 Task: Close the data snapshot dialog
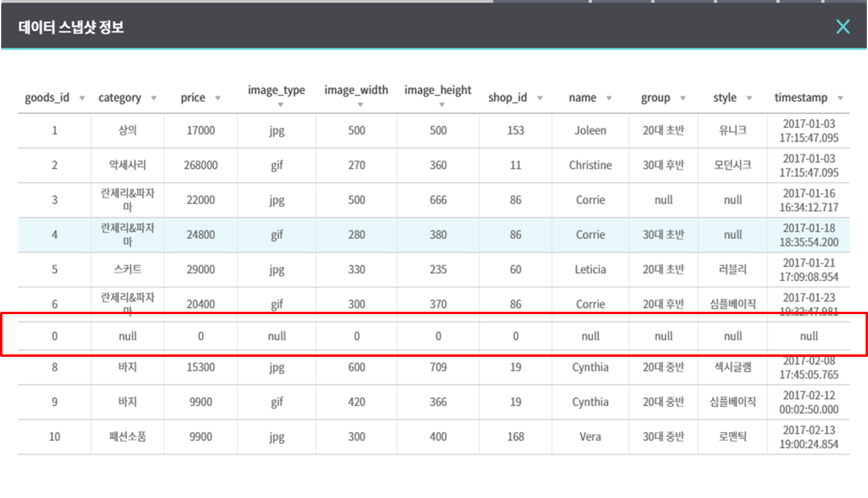pyautogui.click(x=843, y=26)
